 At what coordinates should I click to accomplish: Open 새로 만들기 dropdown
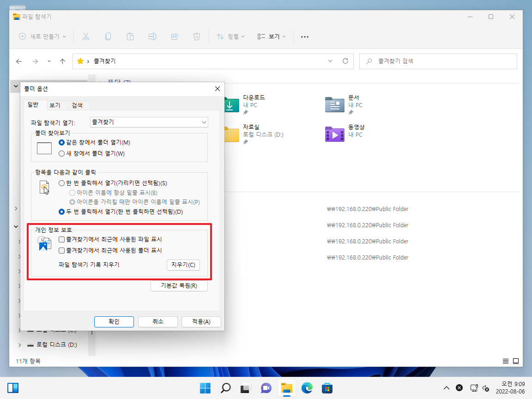click(x=42, y=36)
